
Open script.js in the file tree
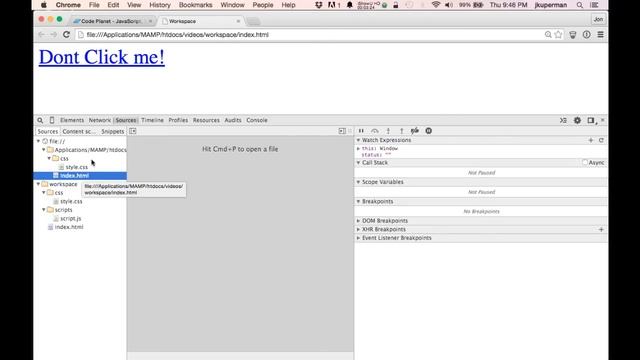coord(70,218)
